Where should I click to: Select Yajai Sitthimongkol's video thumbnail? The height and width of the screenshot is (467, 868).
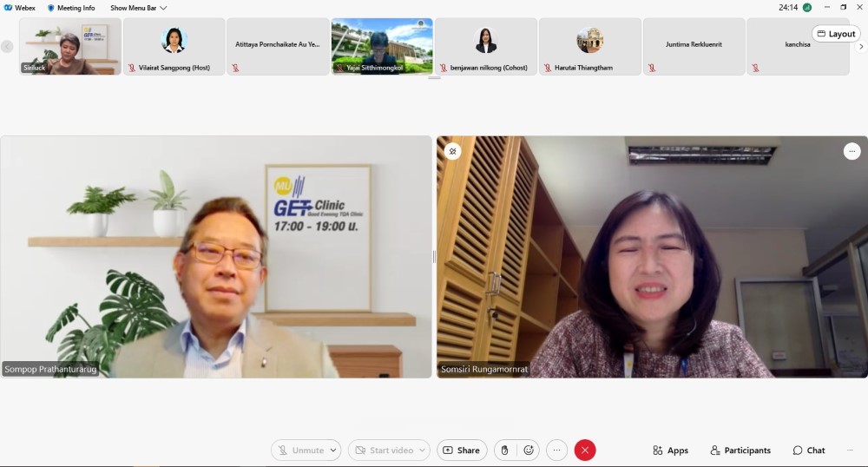point(382,46)
